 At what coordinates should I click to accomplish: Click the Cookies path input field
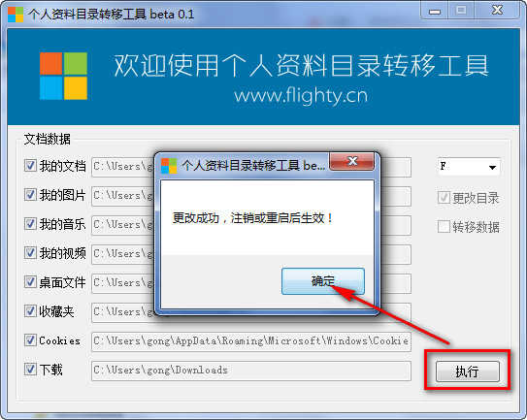pyautogui.click(x=251, y=341)
